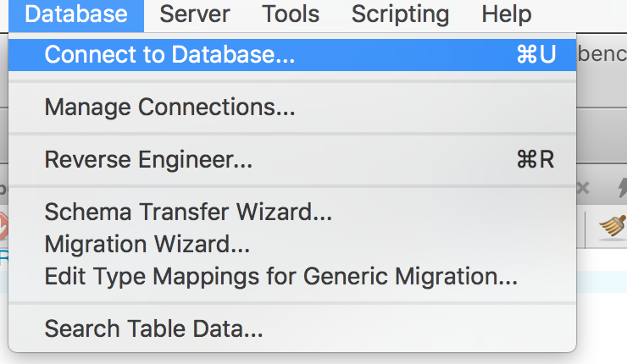Click the red stop-sign toolbar icon
The width and height of the screenshot is (627, 364).
point(3,226)
